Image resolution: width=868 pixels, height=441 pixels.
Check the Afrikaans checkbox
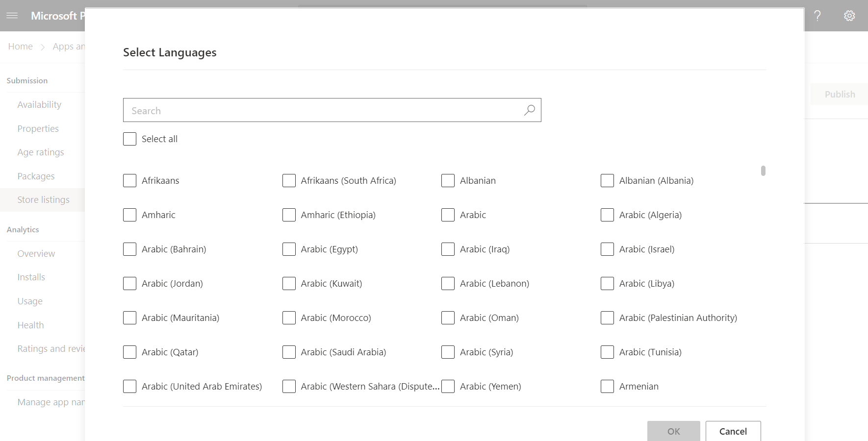point(129,181)
